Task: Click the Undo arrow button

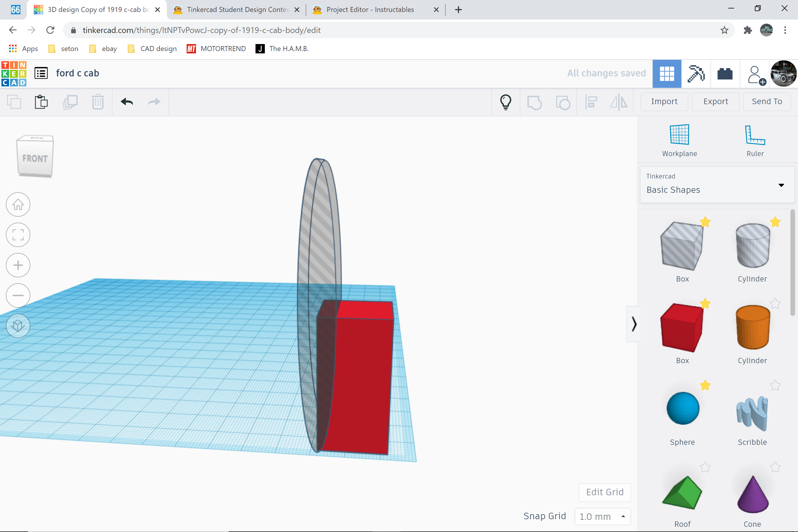Action: click(x=127, y=101)
